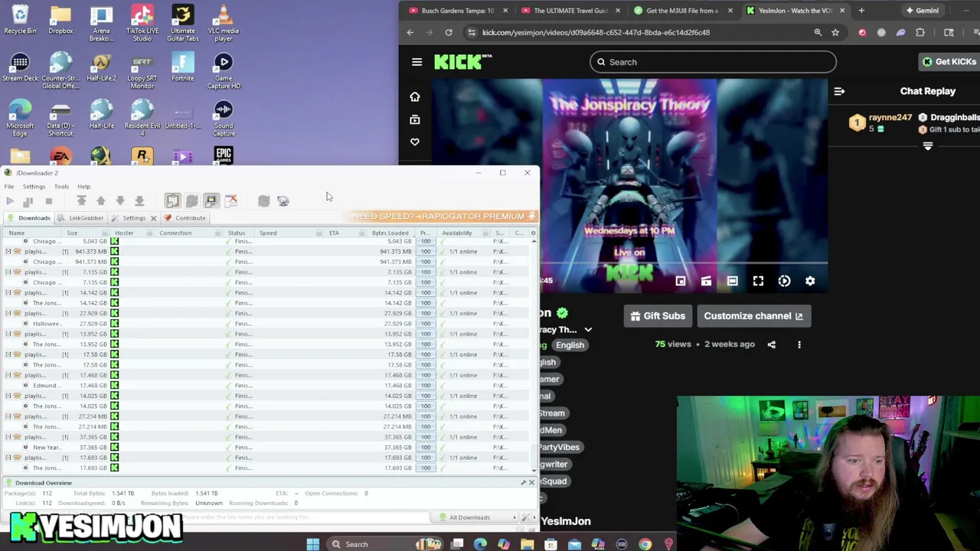The height and width of the screenshot is (551, 980).
Task: Open Kick Following heart icon
Action: coord(415,142)
